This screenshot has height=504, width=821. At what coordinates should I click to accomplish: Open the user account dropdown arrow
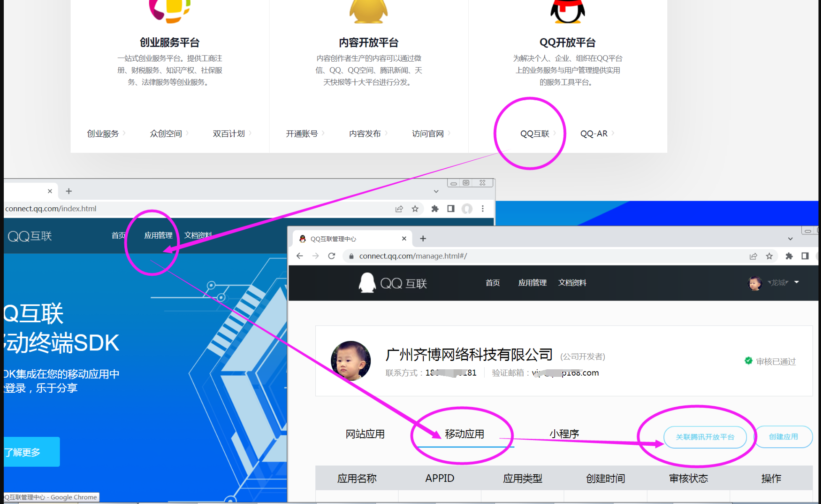coord(797,282)
